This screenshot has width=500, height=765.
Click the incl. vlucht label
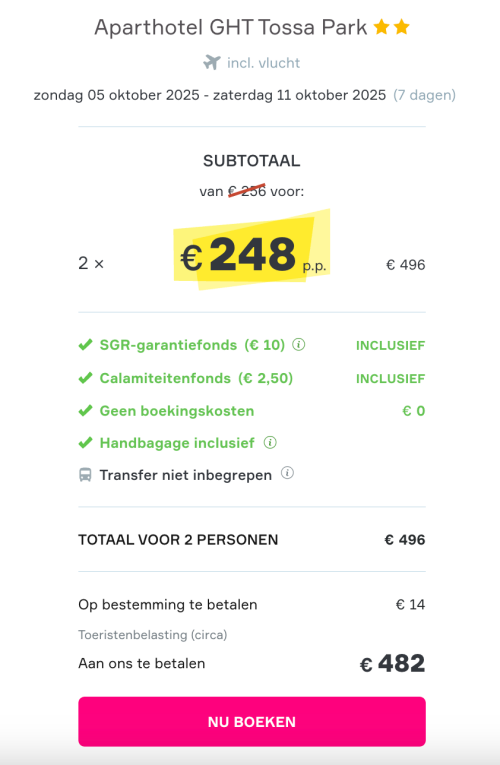coord(263,63)
